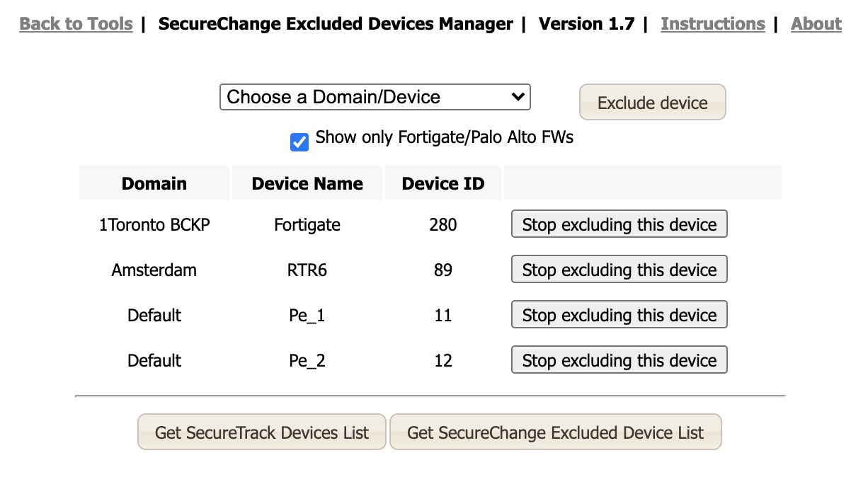The height and width of the screenshot is (477, 868).
Task: Click device ID 89
Action: [443, 270]
